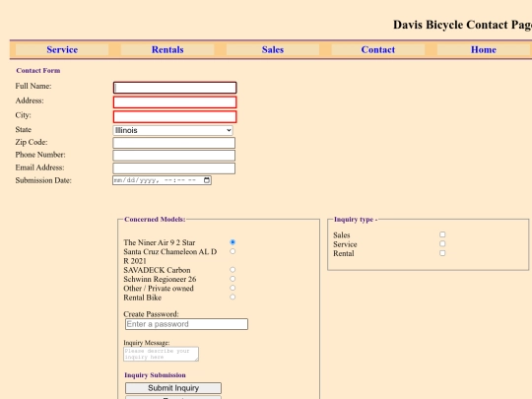This screenshot has height=399, width=532.
Task: Select Other / Private owned option
Action: [233, 288]
